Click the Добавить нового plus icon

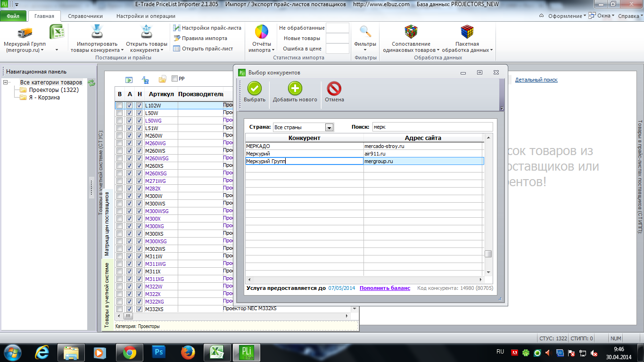[295, 89]
